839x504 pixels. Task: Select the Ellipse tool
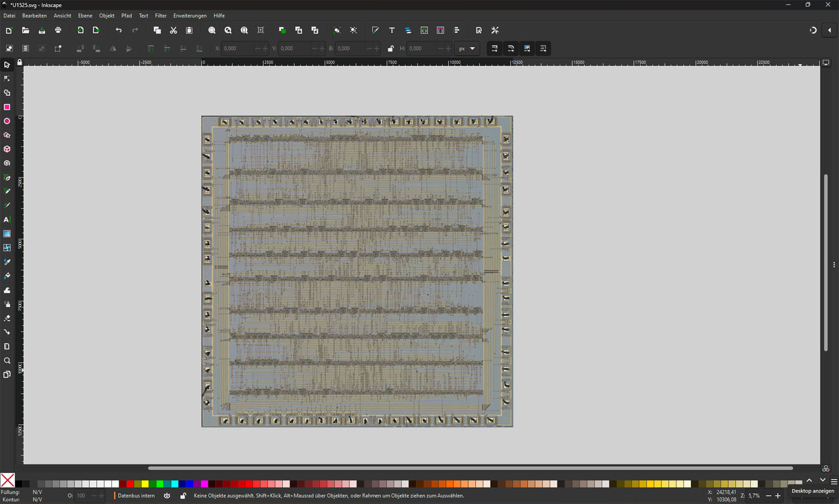pyautogui.click(x=7, y=121)
